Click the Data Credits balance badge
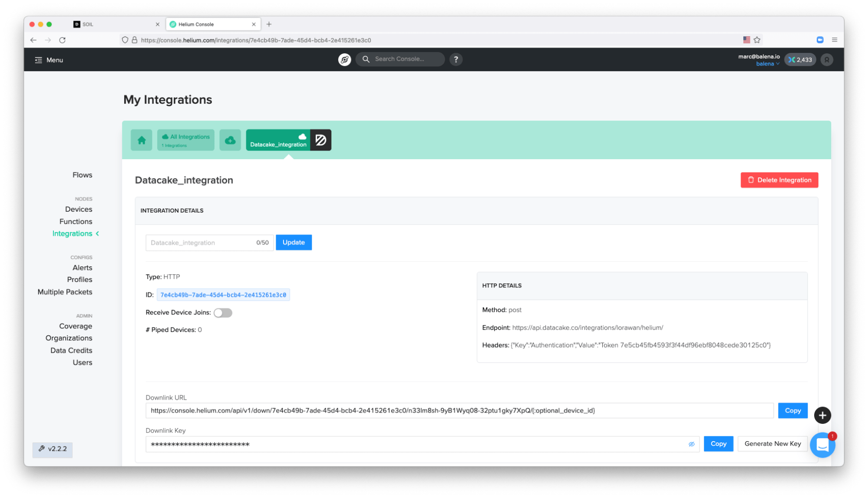 (x=800, y=60)
